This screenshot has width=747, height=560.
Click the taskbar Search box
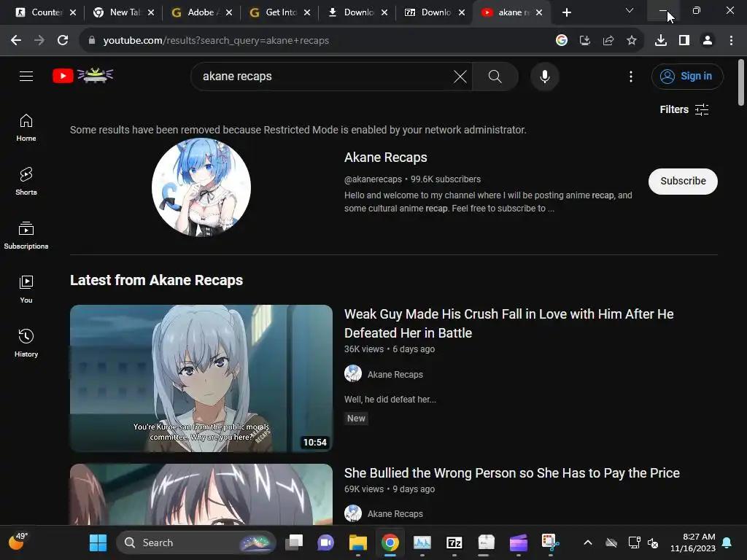click(196, 542)
